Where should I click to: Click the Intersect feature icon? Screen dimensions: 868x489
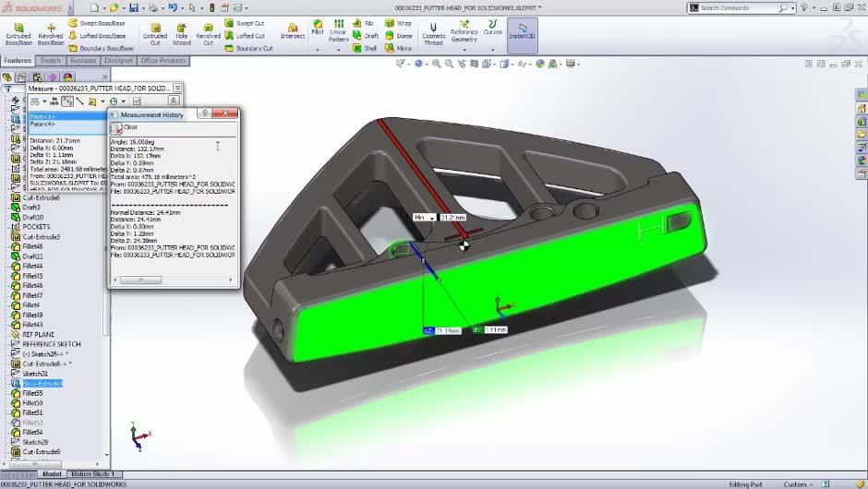[292, 31]
